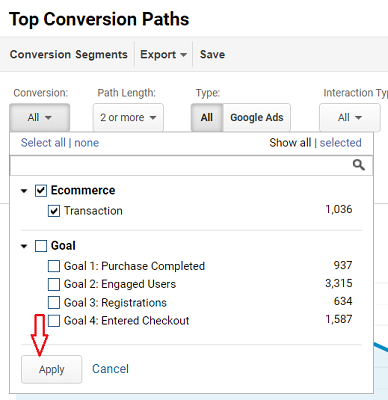Open the Export menu

click(x=163, y=54)
